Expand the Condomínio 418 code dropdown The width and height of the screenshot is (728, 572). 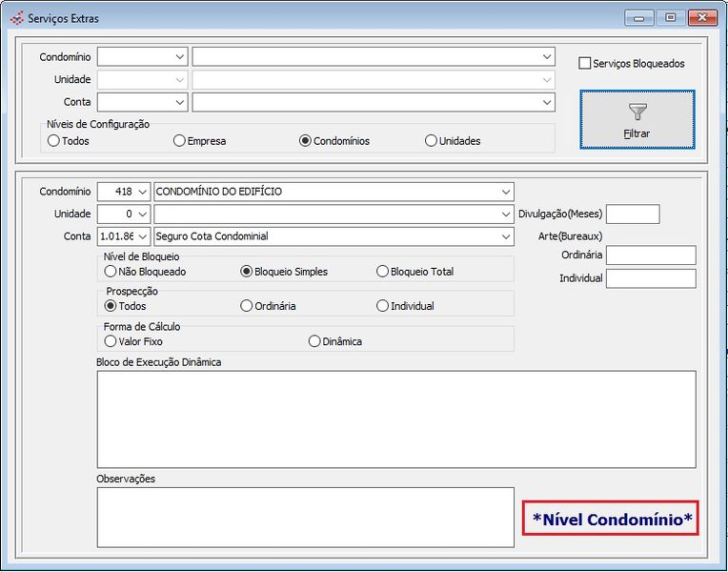[143, 192]
